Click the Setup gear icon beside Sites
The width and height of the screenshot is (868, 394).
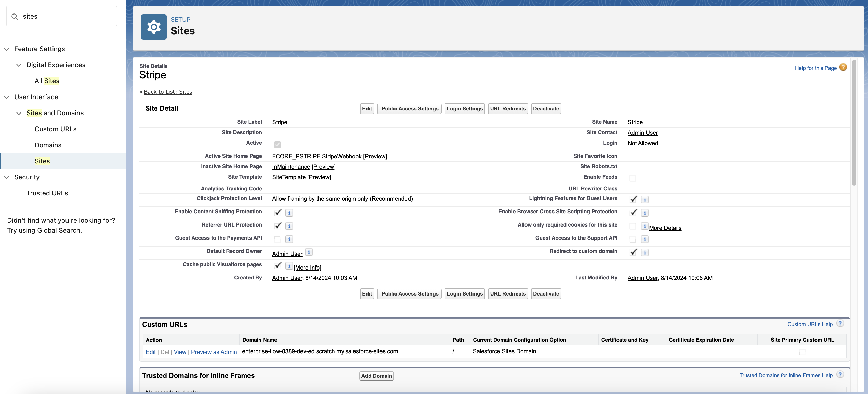(x=154, y=27)
